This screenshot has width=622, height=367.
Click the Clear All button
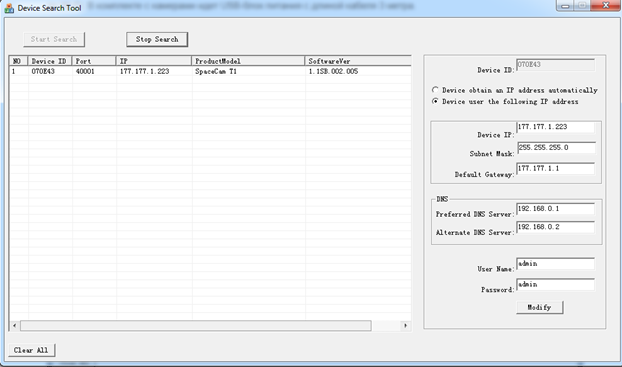(31, 350)
